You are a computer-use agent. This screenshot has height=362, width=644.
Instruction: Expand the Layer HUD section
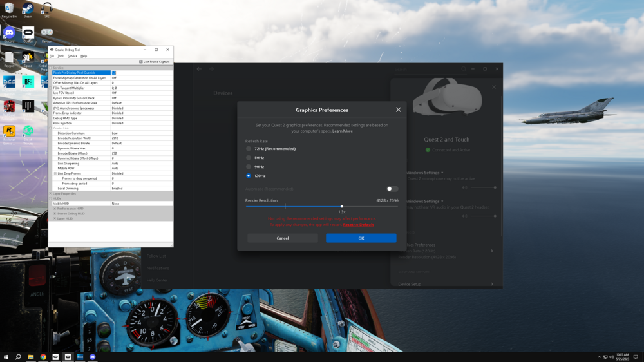pyautogui.click(x=55, y=218)
